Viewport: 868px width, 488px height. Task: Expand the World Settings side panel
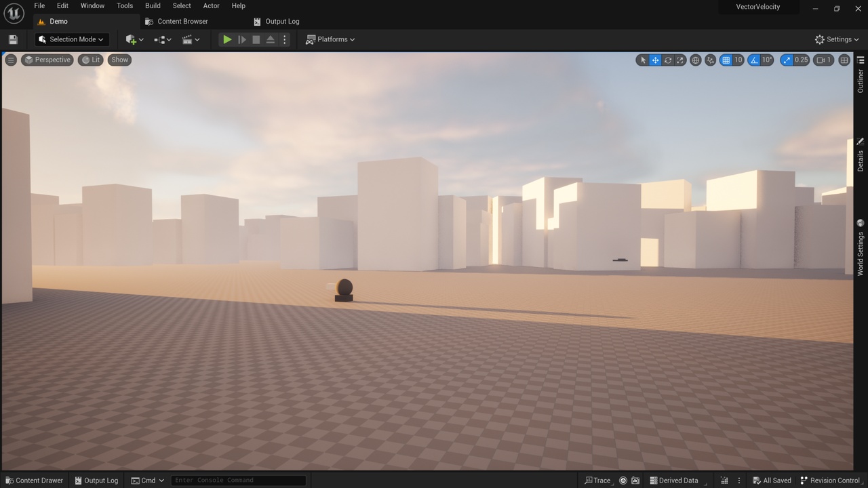tap(861, 248)
